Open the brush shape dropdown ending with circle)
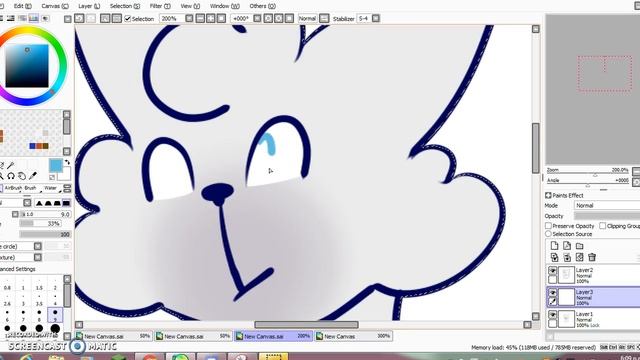 [38, 246]
